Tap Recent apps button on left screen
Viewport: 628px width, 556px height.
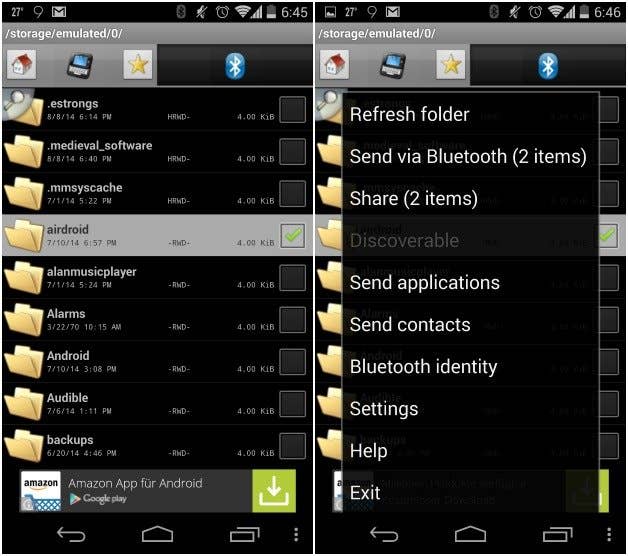point(244,534)
